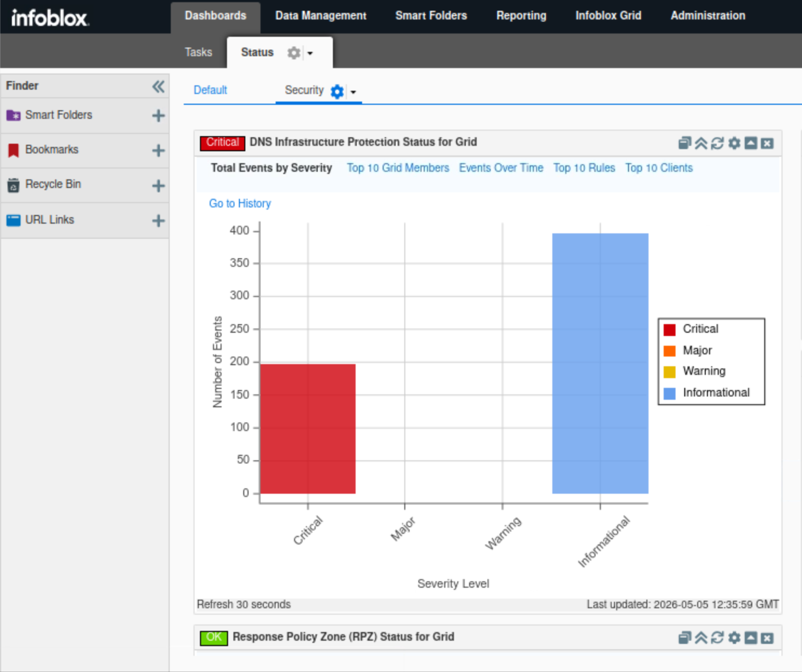The width and height of the screenshot is (802, 672).
Task: Click the 'DNS Infrastructure Protection Status for Grid' title
Action: pyautogui.click(x=363, y=142)
